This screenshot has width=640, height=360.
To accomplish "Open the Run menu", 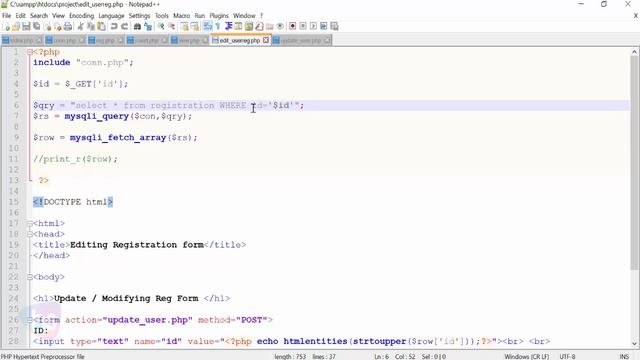I will tap(200, 16).
